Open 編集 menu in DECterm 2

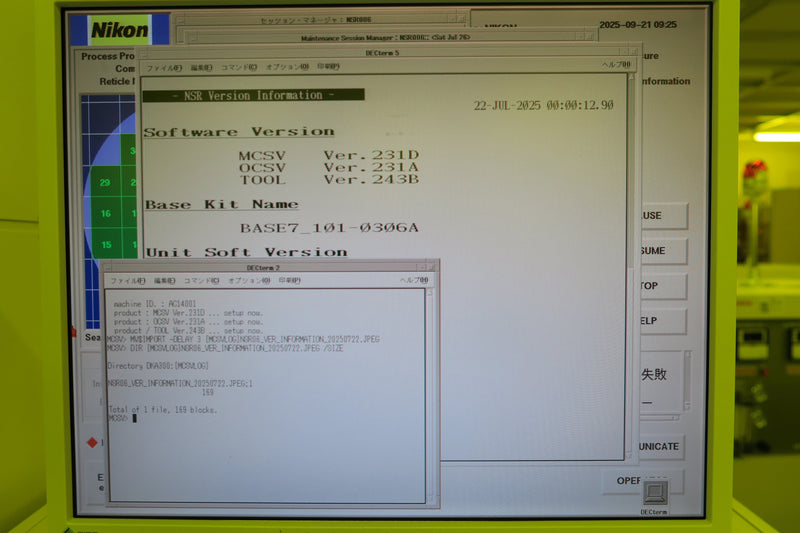click(x=165, y=281)
